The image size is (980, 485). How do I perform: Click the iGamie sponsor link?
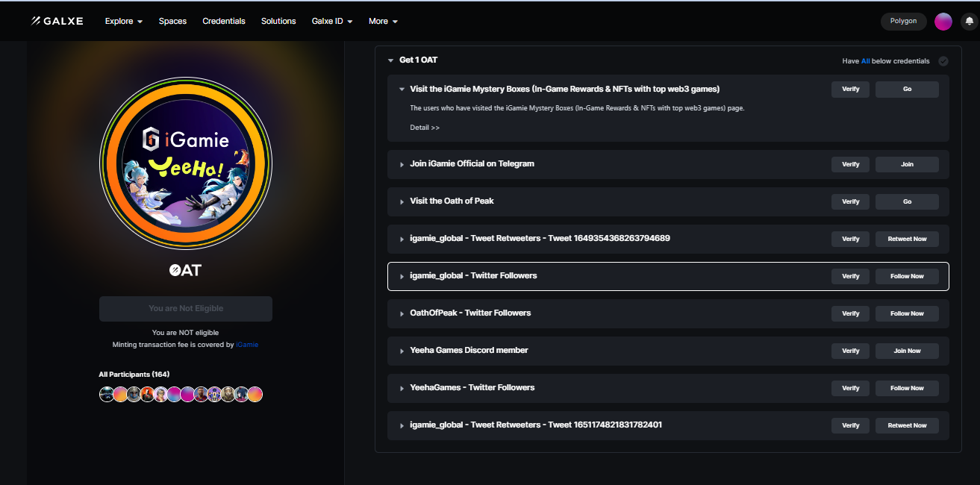[x=247, y=345]
